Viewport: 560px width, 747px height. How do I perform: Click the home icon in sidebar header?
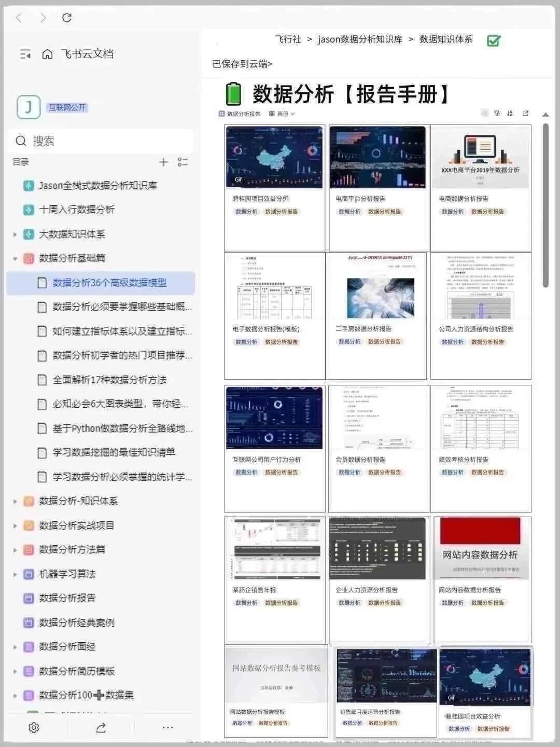[x=48, y=53]
